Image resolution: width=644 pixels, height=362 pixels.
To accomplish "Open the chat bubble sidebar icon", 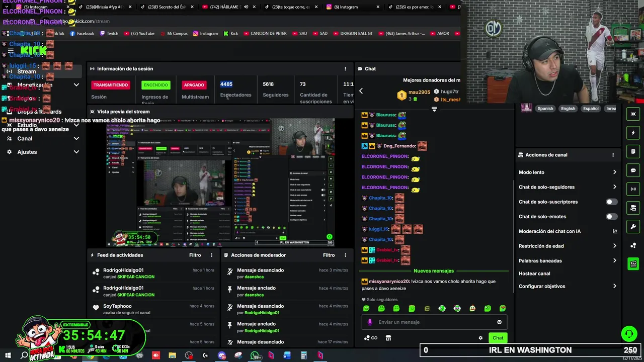I will tap(633, 170).
